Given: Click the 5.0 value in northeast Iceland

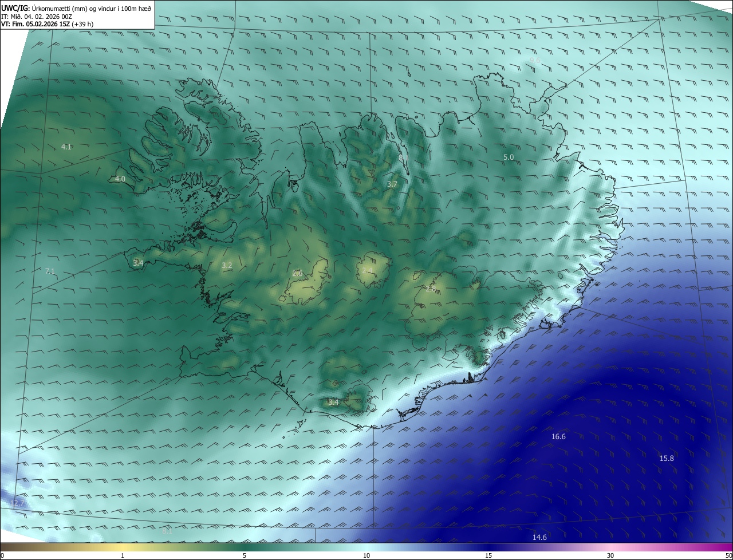Looking at the screenshot, I should (x=509, y=157).
